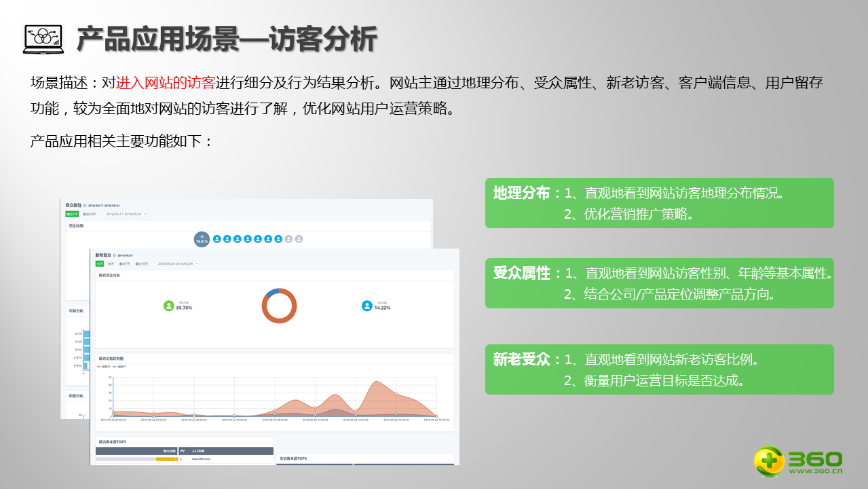The width and height of the screenshot is (868, 489).
Task: Select the green 今天 tab in 新老受众
Action: click(99, 264)
